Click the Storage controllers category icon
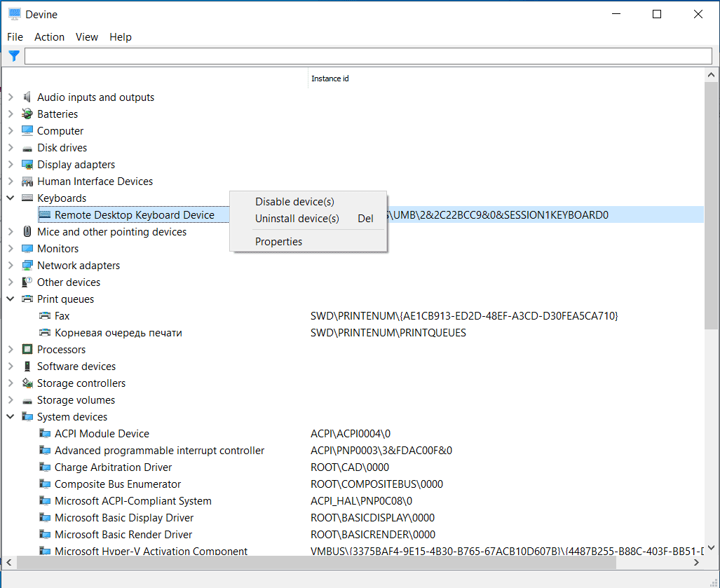Screen dimensions: 720x588 click(x=27, y=383)
